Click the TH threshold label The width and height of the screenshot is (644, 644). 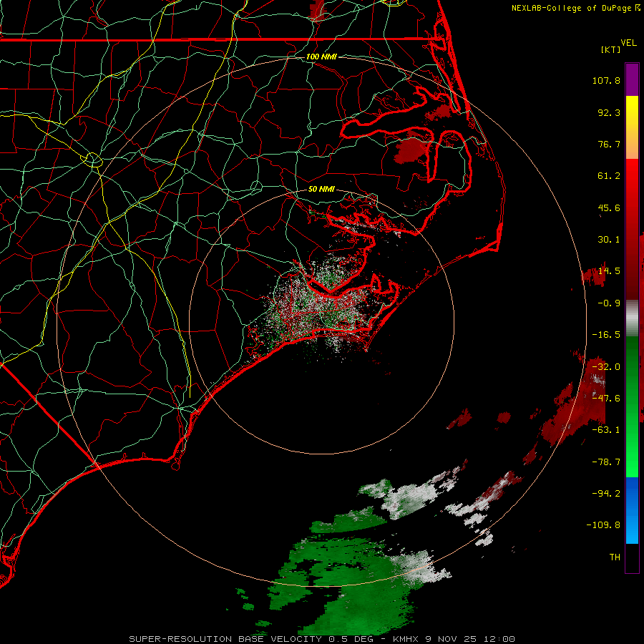coord(615,557)
